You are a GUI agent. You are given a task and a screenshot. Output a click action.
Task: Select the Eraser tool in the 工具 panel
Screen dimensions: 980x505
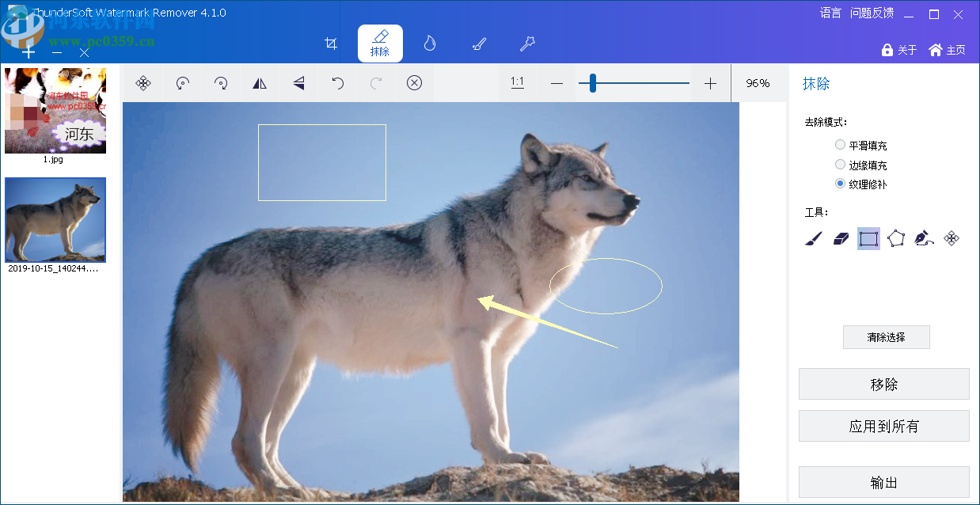(842, 238)
